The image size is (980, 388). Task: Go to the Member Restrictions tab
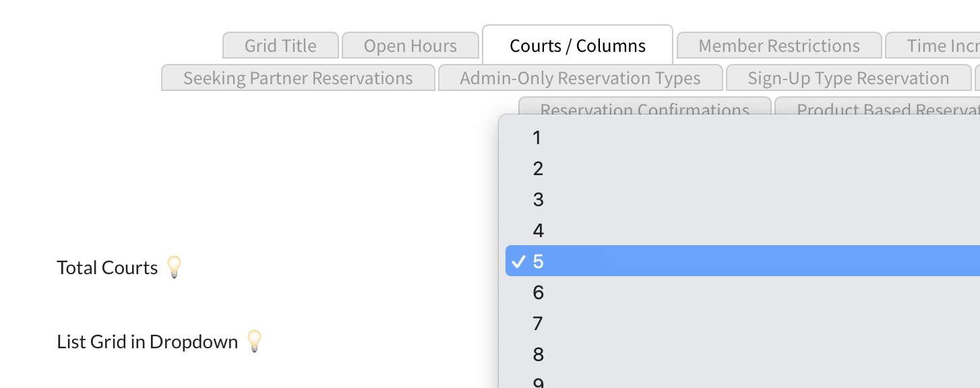point(779,46)
